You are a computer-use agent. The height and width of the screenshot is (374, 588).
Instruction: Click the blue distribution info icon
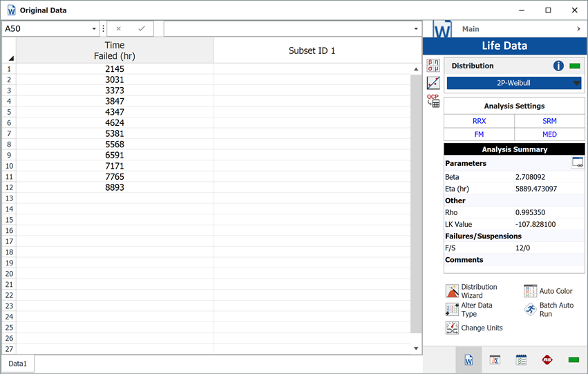tap(558, 66)
